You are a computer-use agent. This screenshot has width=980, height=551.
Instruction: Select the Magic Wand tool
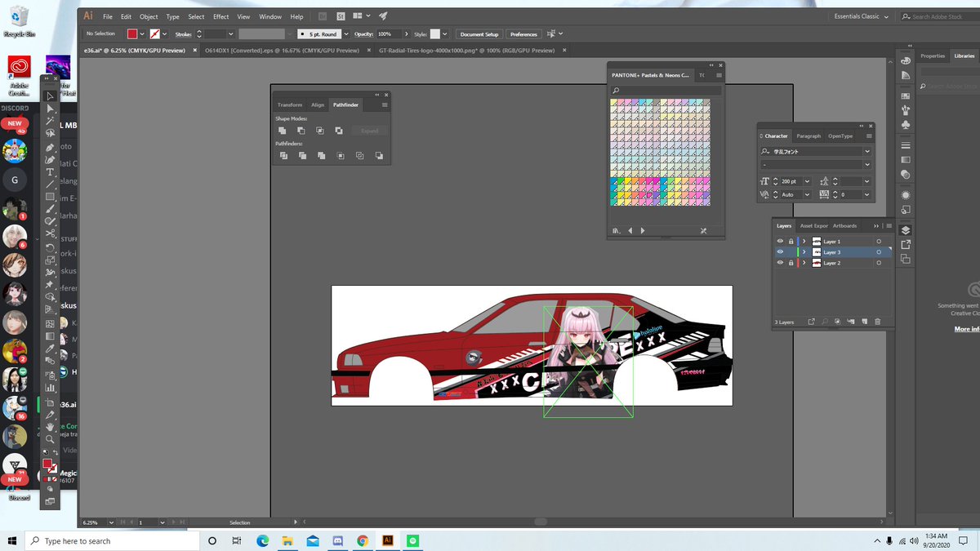point(51,121)
